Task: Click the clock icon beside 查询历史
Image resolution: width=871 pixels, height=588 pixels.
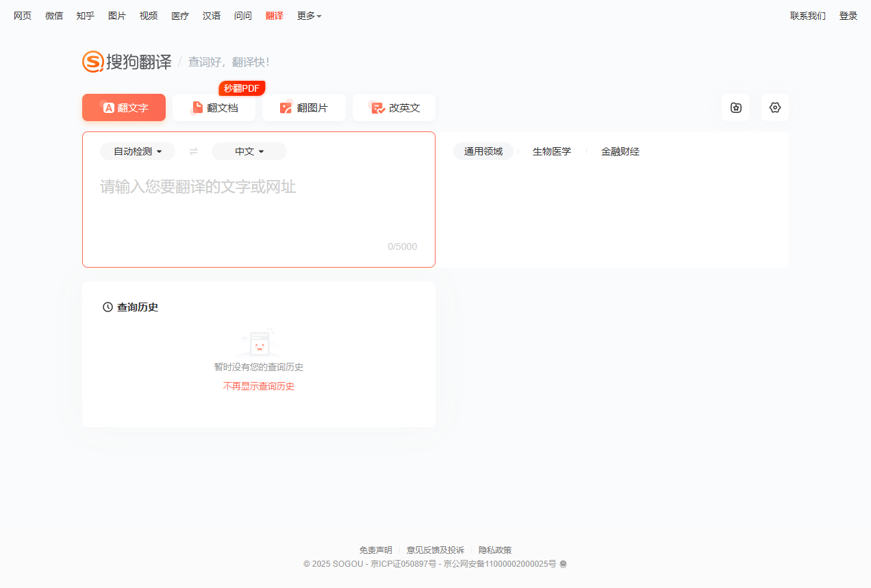Action: (x=108, y=307)
